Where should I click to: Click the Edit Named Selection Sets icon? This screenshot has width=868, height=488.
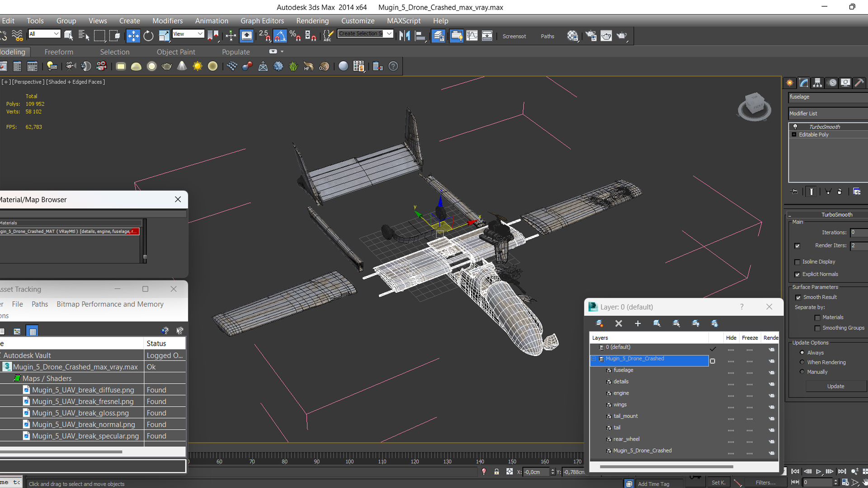pyautogui.click(x=329, y=36)
